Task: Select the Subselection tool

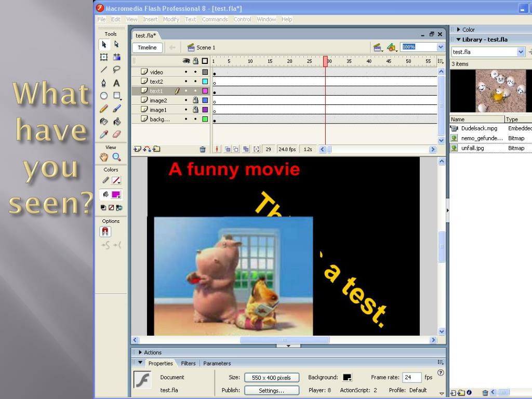Action: click(117, 44)
